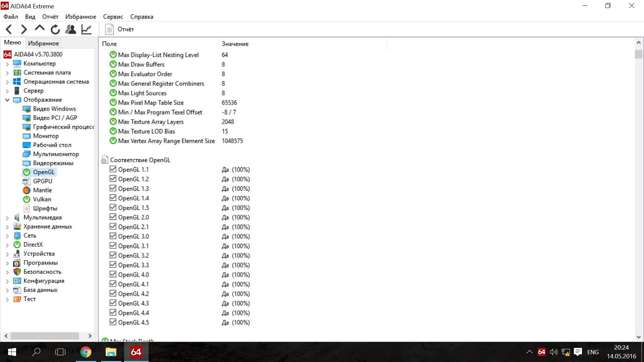644x362 pixels.
Task: Select the Mantle tree item
Action: (42, 190)
